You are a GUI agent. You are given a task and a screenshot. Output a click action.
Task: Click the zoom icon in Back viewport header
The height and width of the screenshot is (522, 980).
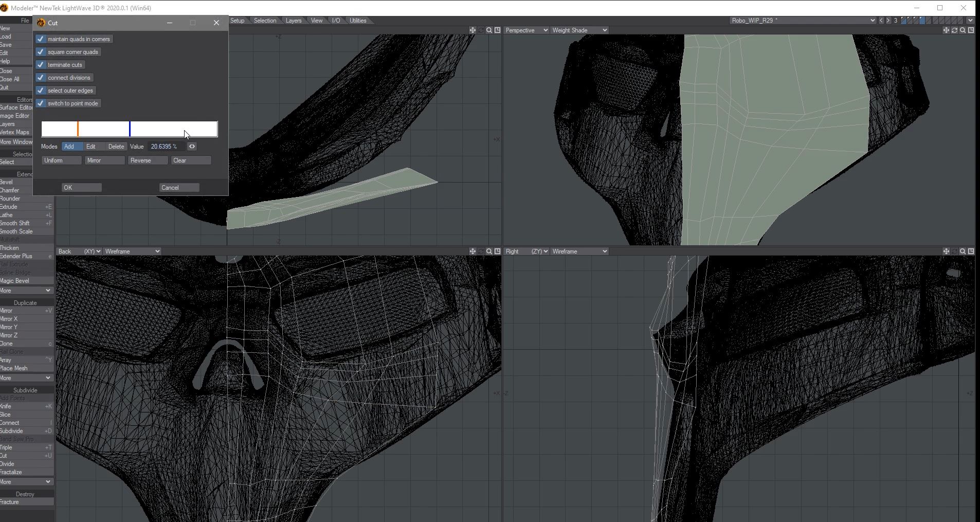[489, 251]
